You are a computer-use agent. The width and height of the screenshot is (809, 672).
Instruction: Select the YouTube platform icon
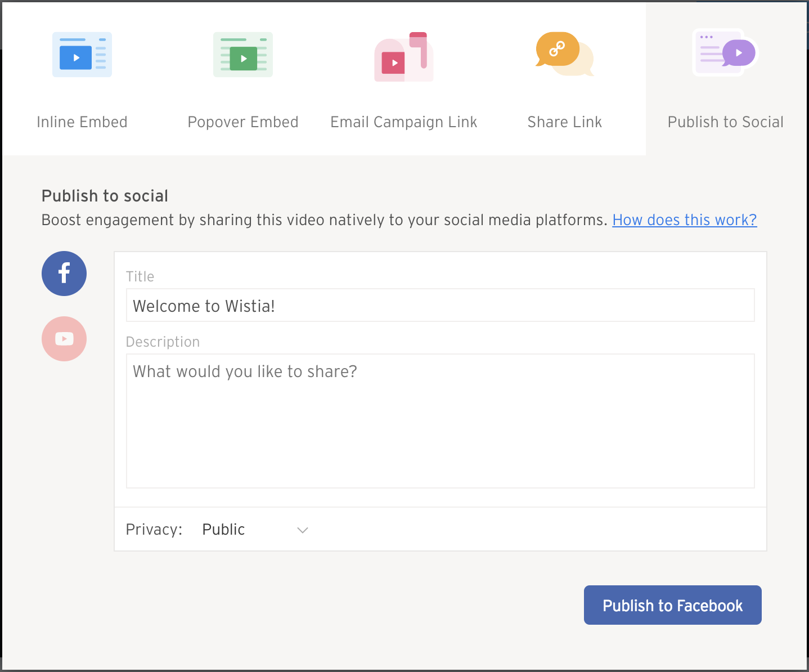pos(64,339)
